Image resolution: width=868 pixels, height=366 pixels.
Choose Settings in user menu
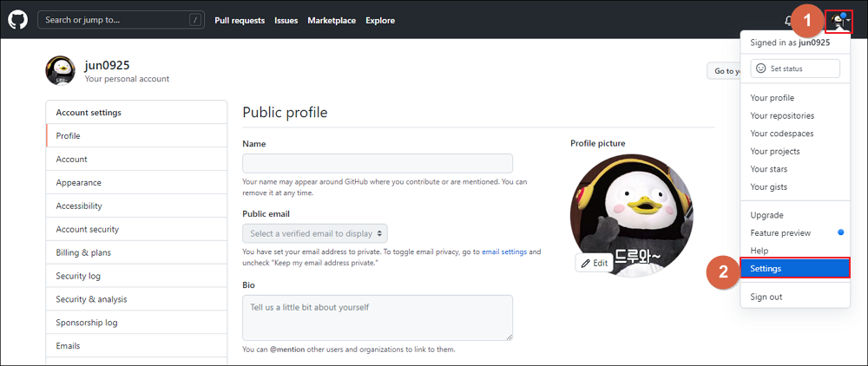[x=795, y=268]
